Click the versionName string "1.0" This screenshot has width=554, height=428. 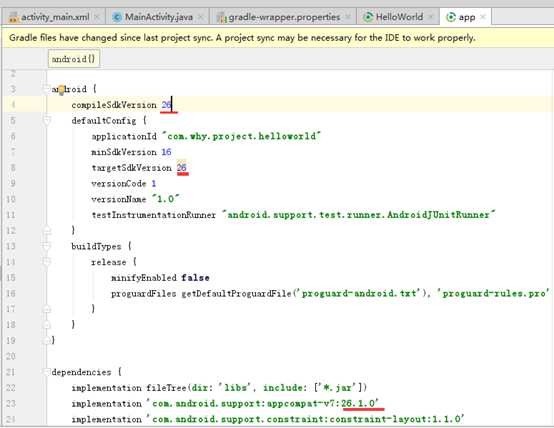(x=166, y=199)
